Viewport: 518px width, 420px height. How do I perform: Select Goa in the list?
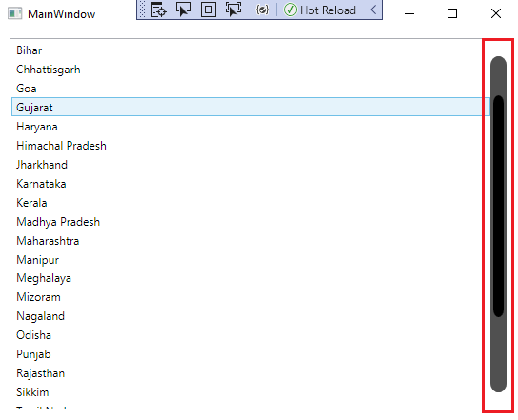[250, 89]
